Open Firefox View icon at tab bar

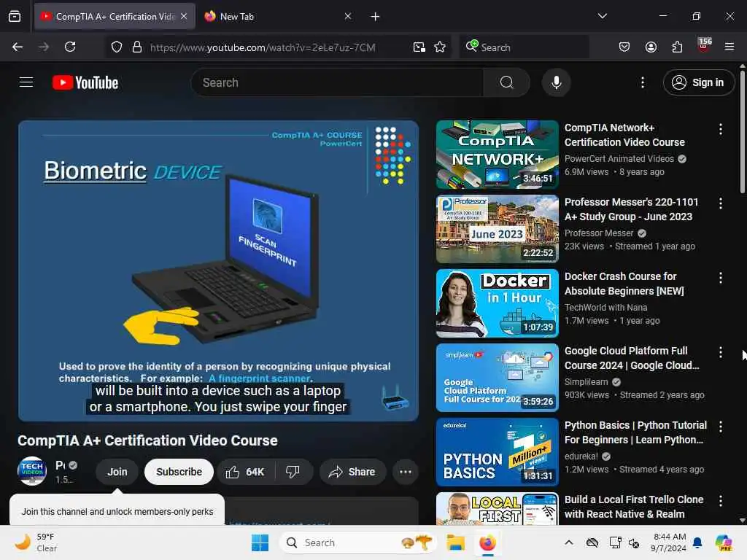pyautogui.click(x=15, y=17)
